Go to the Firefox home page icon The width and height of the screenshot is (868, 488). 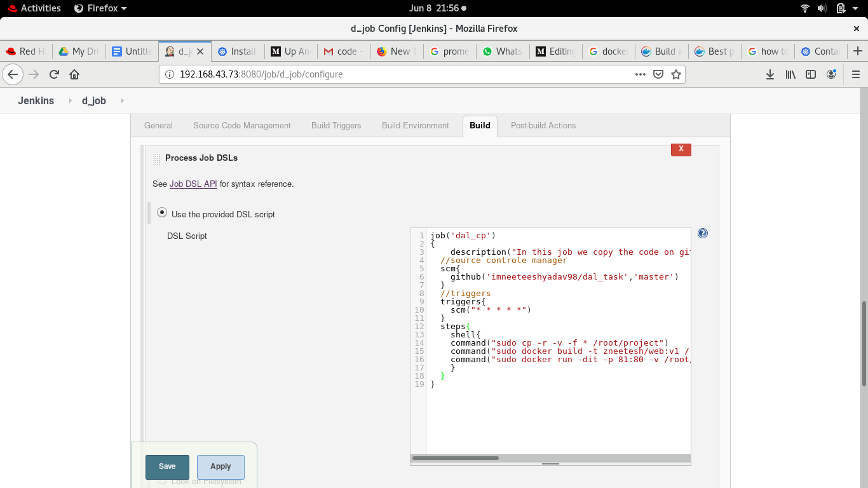[x=74, y=74]
